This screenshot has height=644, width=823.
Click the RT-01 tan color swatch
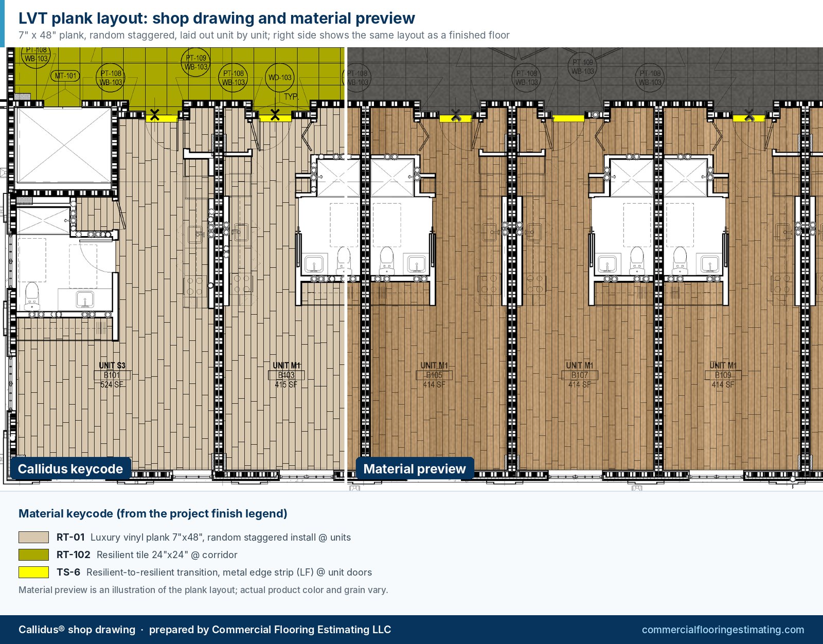tap(33, 537)
